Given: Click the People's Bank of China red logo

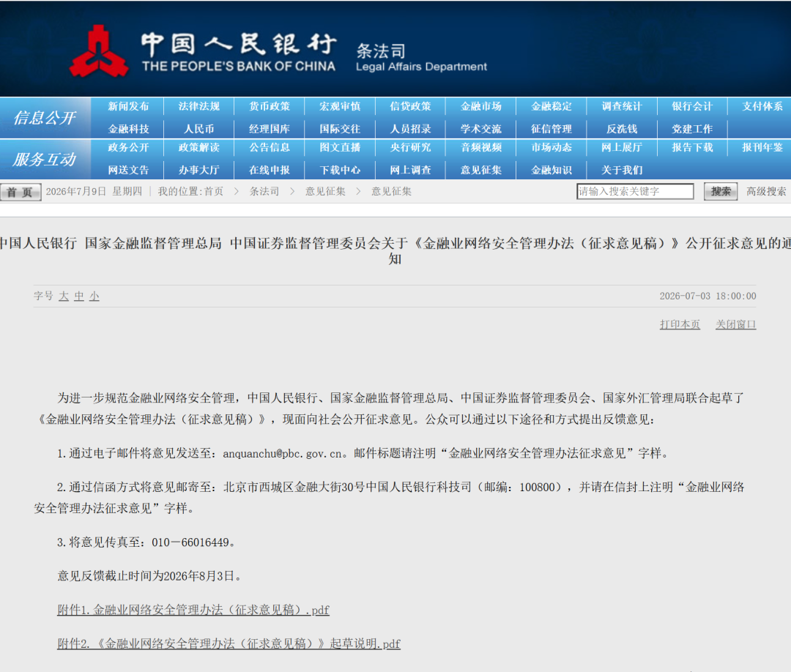Looking at the screenshot, I should point(98,51).
